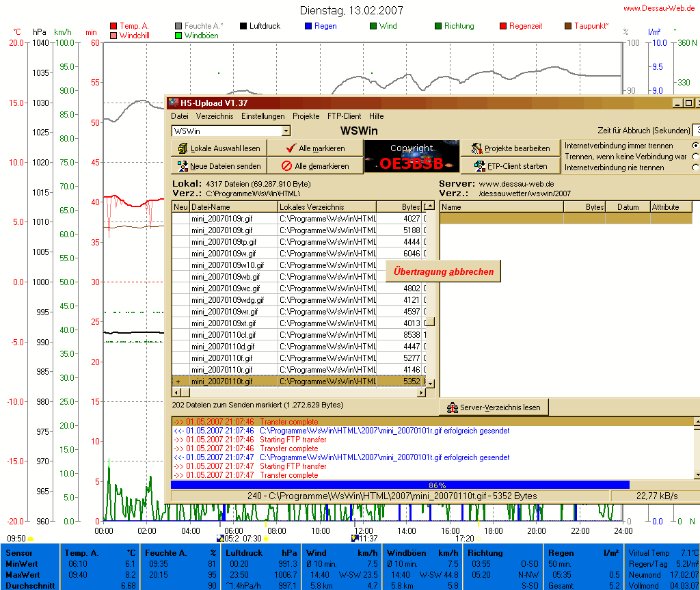Start the FTP-Client via its icon button

click(x=509, y=165)
